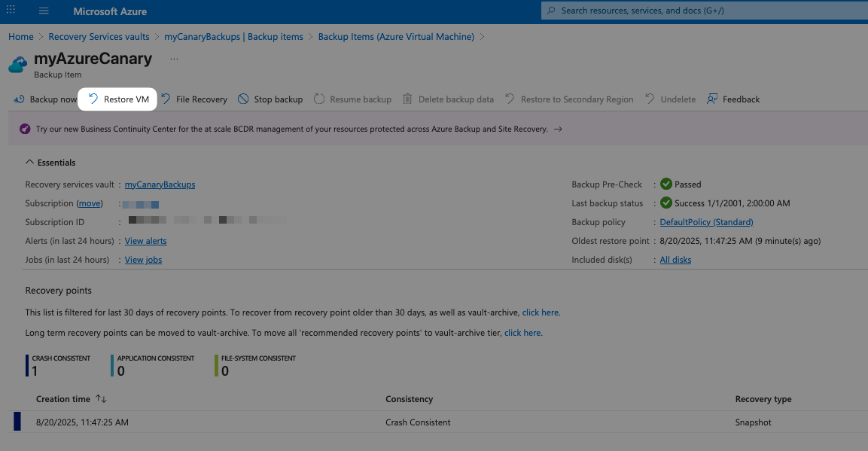
Task: Click the green Success check icon
Action: click(666, 203)
